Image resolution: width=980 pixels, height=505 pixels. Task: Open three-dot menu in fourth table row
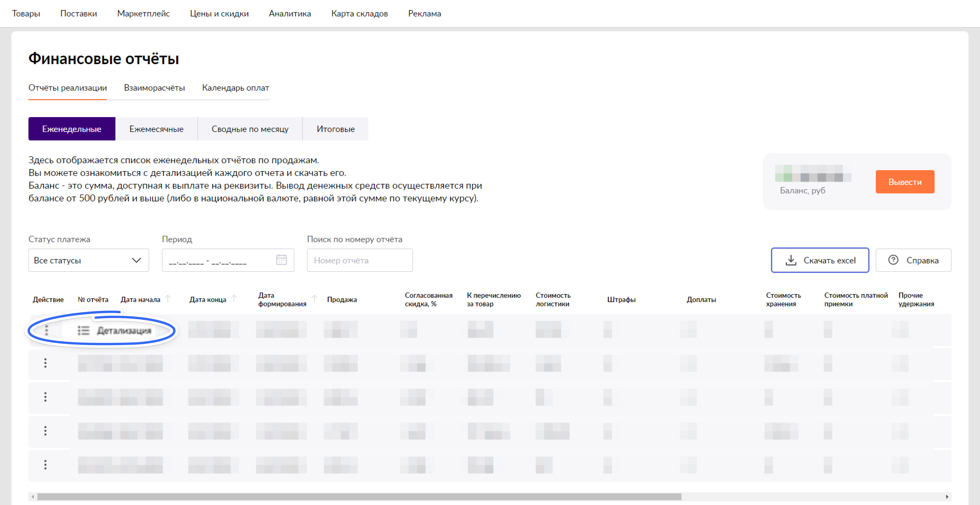point(45,431)
